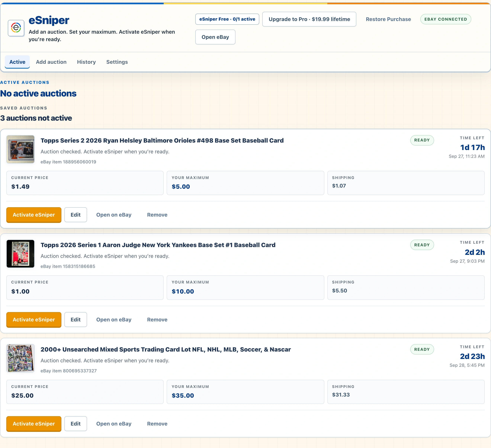
Task: Click eBay item 800695337327 text
Action: [x=69, y=371]
